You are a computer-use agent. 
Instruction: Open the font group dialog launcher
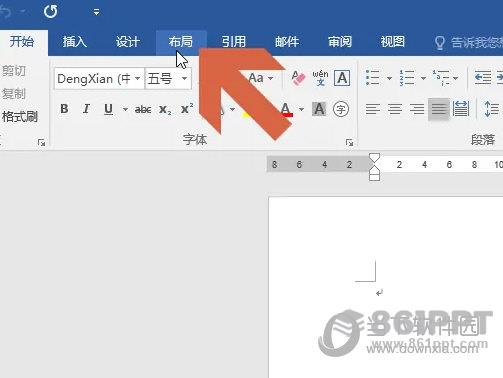349,143
